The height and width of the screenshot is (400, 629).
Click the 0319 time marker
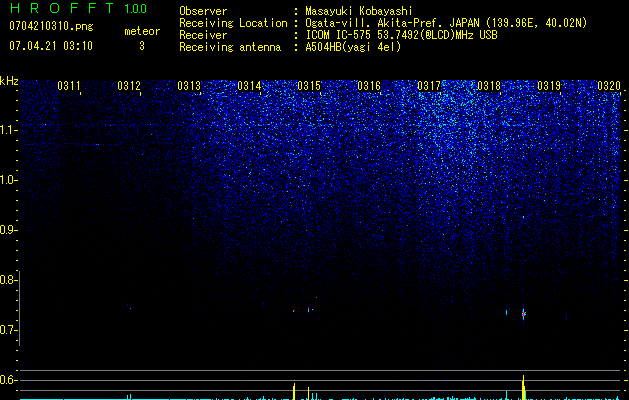(549, 86)
